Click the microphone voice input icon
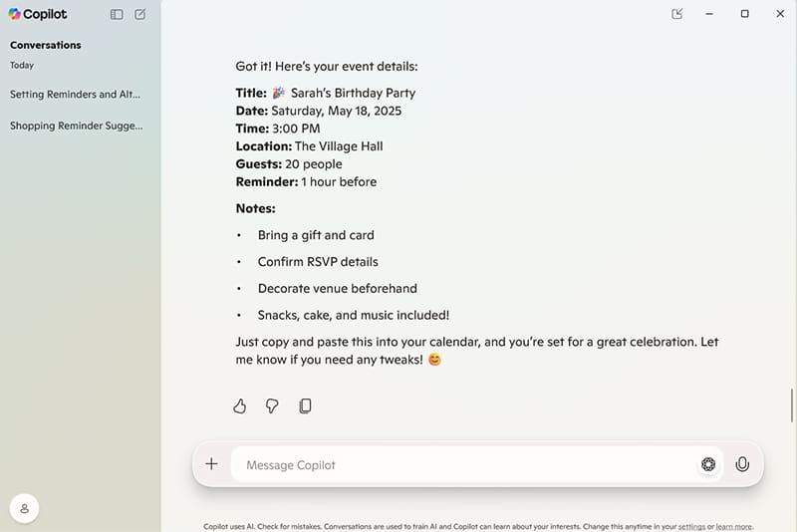 coord(742,464)
